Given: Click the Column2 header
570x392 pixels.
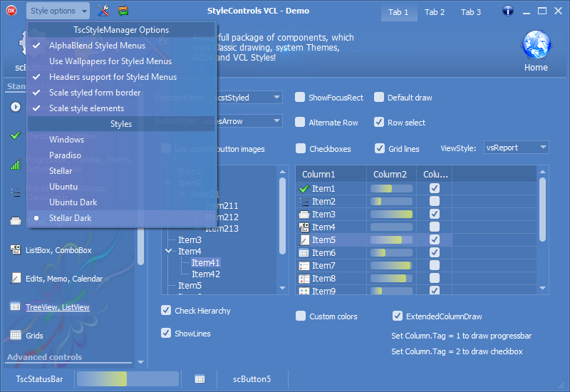Looking at the screenshot, I should point(391,174).
